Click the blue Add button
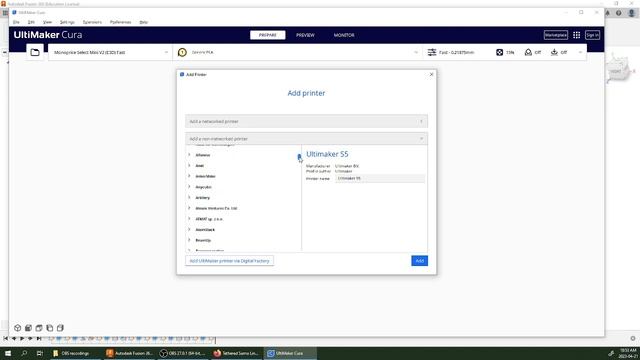640x360 pixels. [420, 260]
